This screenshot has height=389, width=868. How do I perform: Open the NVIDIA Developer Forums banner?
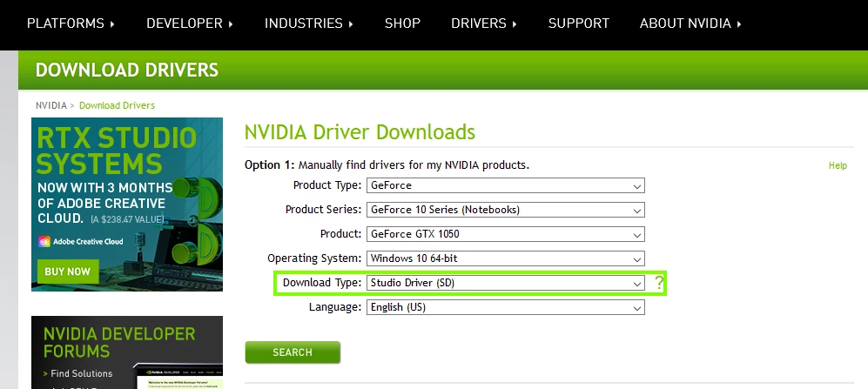[x=127, y=352]
